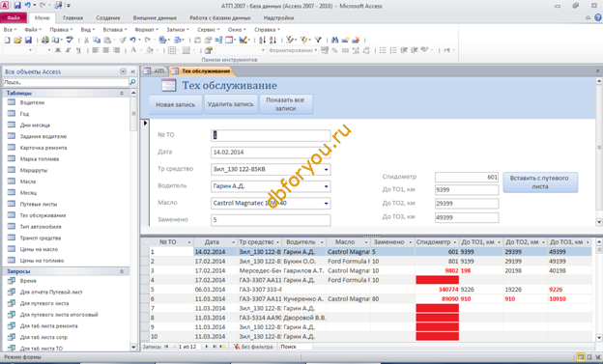Click the red Спидометр cell in row 10
The width and height of the screenshot is (603, 364).
pos(437,336)
